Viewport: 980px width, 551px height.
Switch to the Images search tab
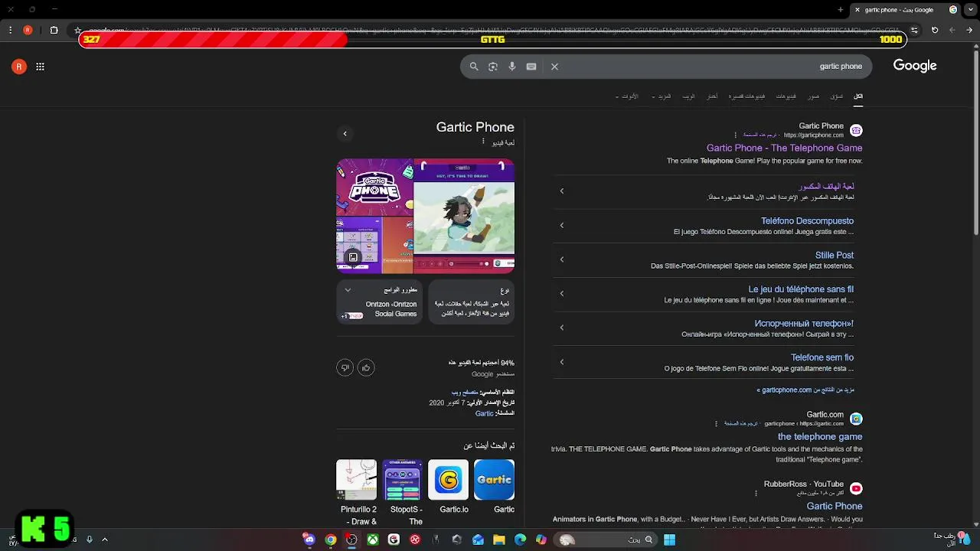tap(813, 96)
